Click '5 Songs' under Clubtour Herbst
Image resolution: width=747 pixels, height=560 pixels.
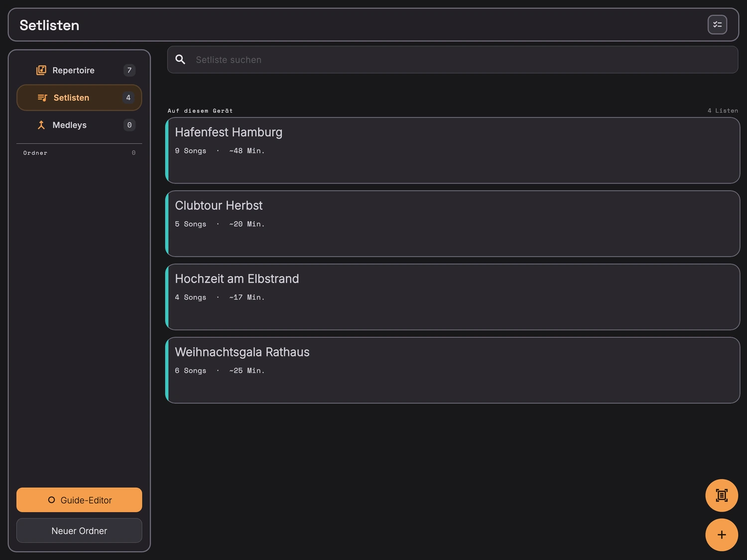190,224
